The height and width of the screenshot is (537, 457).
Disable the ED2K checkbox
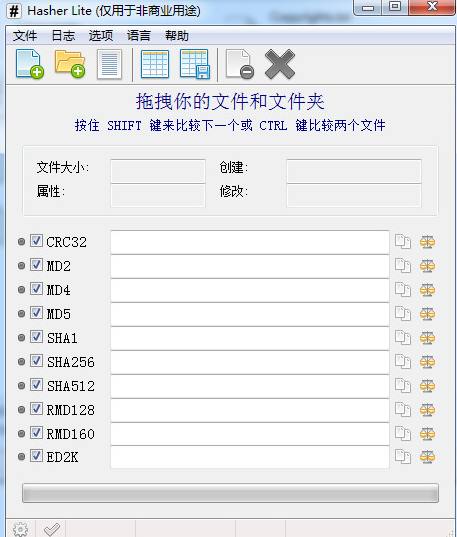[x=36, y=455]
